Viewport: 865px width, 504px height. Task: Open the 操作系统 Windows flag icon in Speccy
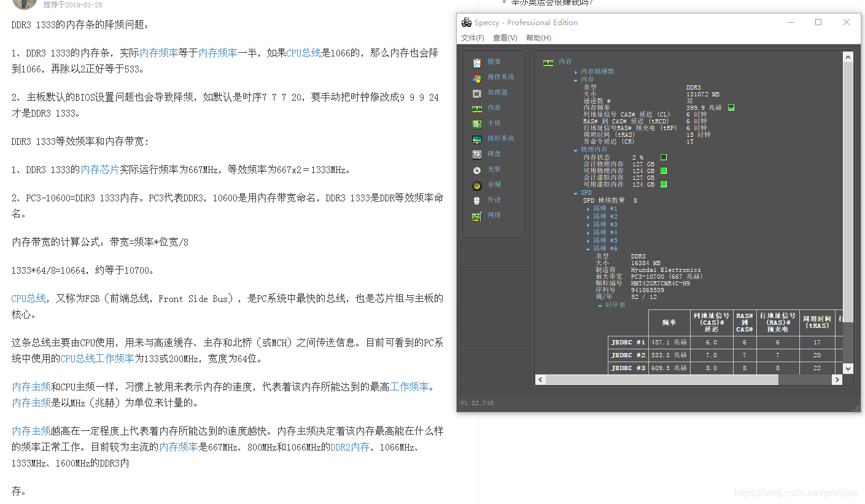(476, 77)
